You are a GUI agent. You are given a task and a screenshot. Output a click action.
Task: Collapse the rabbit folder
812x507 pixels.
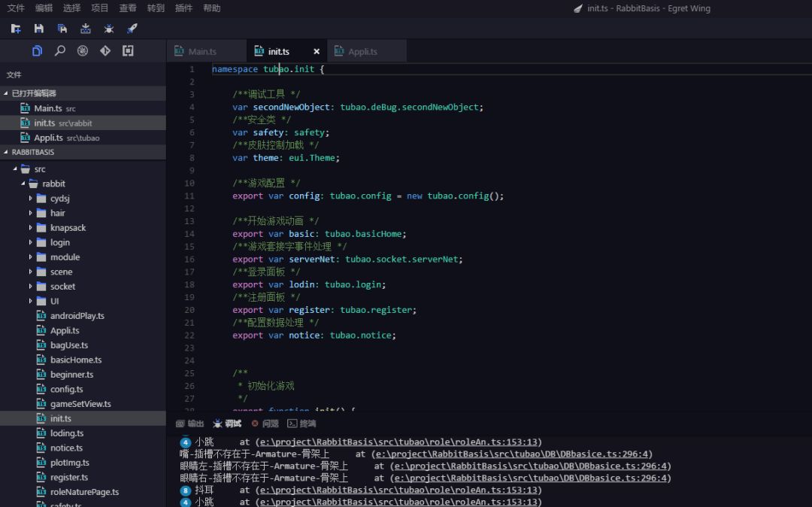point(23,184)
